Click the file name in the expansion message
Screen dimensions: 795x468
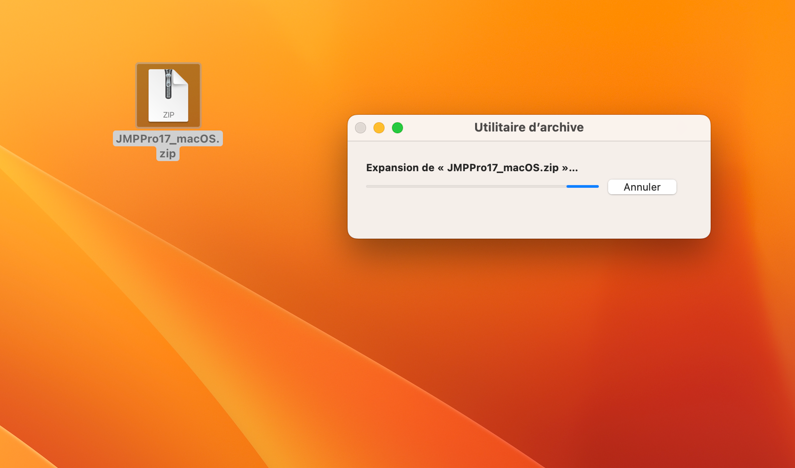503,168
